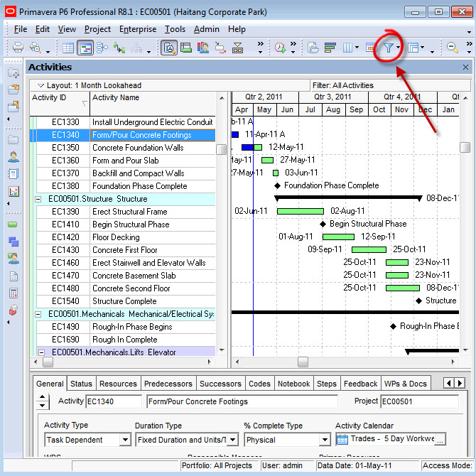The width and height of the screenshot is (476, 476).
Task: Click the folder icon with upward yellow arrow
Action: [x=13, y=107]
